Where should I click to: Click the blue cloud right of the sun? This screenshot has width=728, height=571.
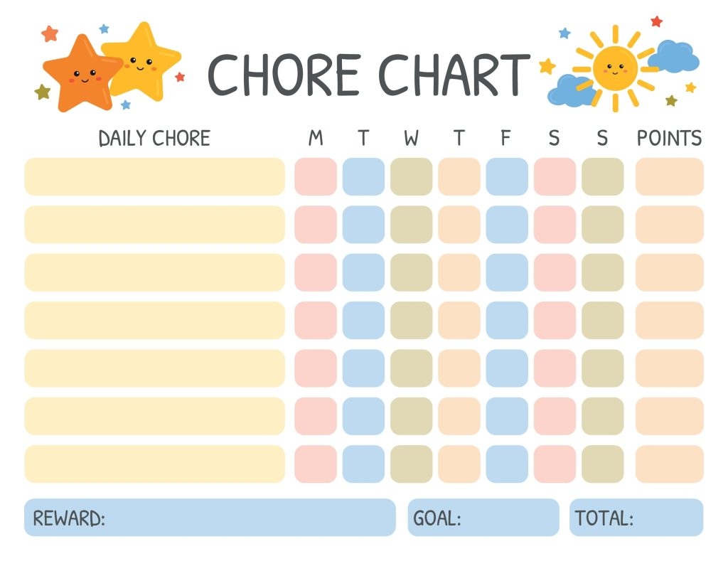(x=675, y=56)
